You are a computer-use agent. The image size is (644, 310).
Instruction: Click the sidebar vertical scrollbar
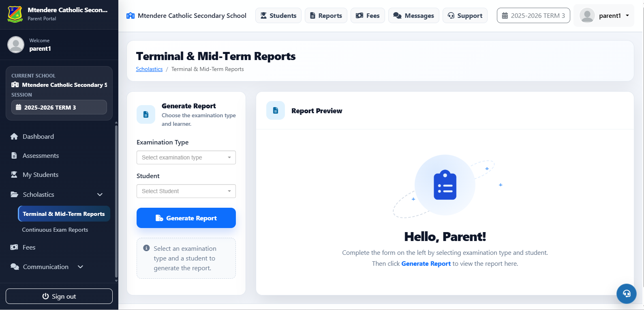click(x=116, y=201)
